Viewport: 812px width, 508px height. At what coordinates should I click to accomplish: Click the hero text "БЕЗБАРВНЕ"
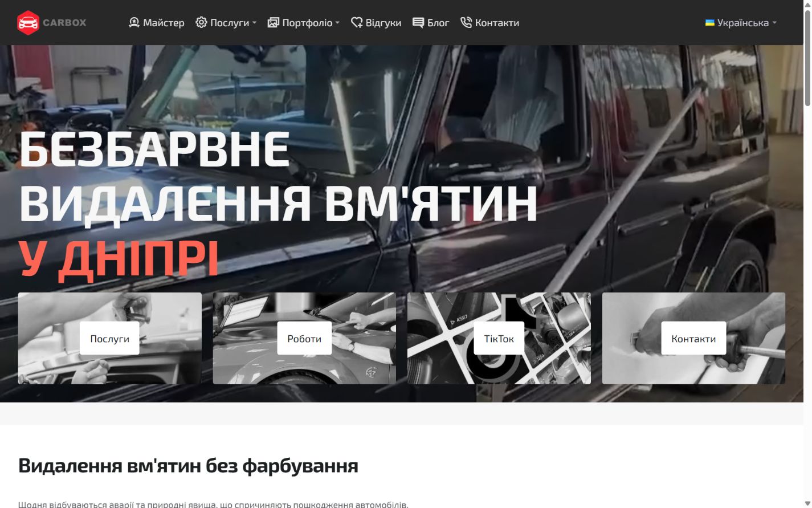pyautogui.click(x=154, y=149)
